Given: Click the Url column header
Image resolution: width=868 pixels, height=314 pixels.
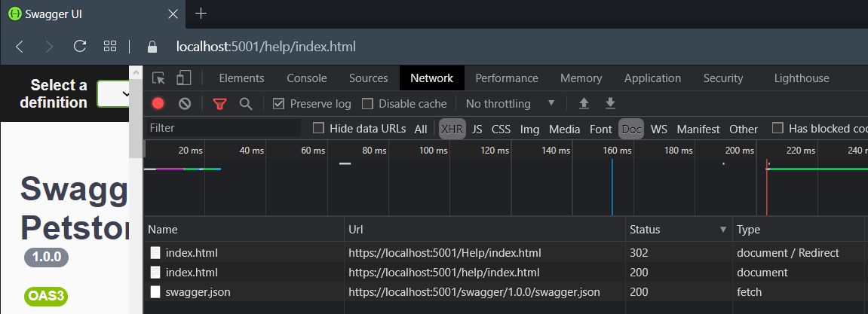Looking at the screenshot, I should pyautogui.click(x=485, y=230).
